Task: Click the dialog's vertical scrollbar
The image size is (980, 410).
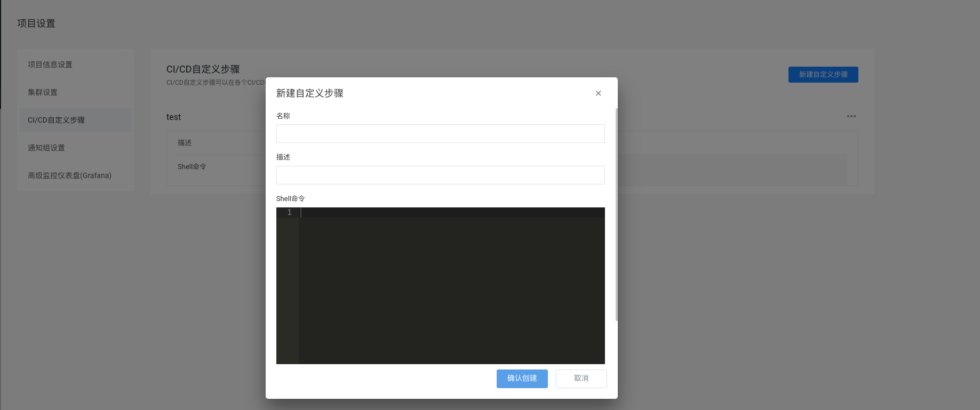Action: tap(616, 214)
